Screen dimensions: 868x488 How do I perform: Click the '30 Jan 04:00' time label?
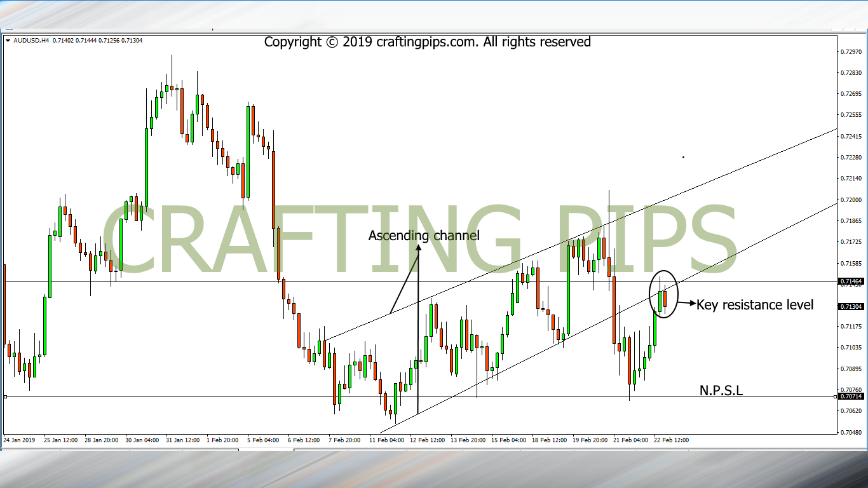[x=142, y=440]
